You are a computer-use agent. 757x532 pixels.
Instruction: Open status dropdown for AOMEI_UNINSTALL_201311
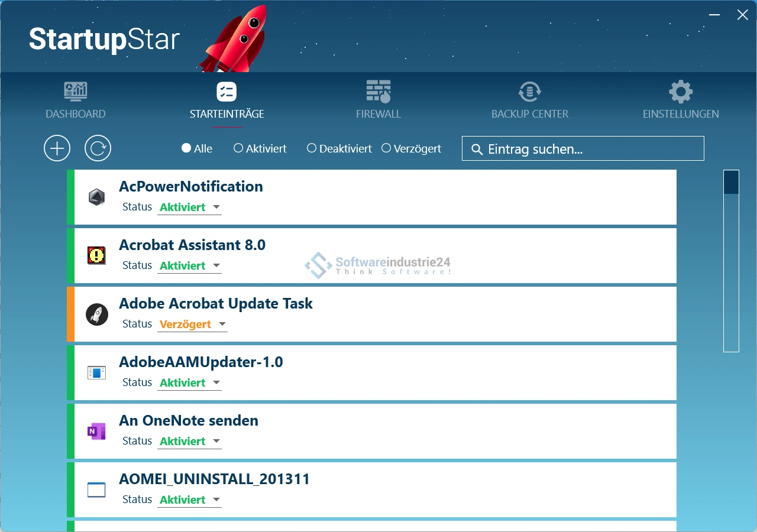216,500
